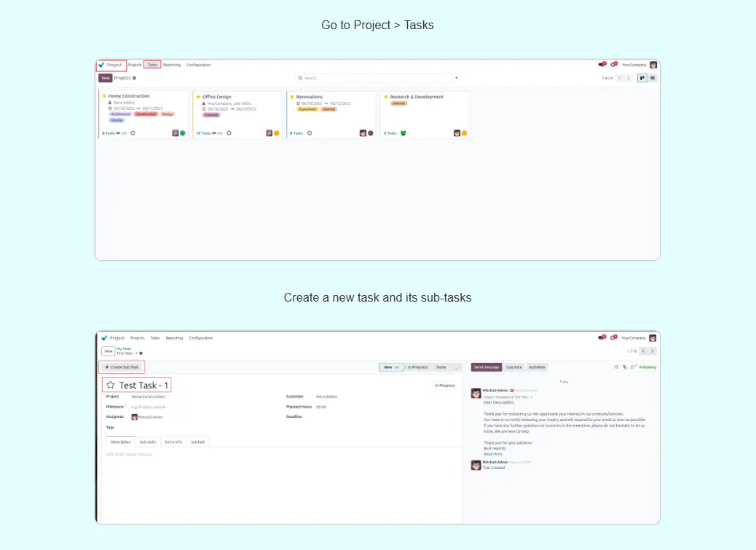Click the Research & Development activity icon
This screenshot has width=756, height=550.
coord(403,133)
